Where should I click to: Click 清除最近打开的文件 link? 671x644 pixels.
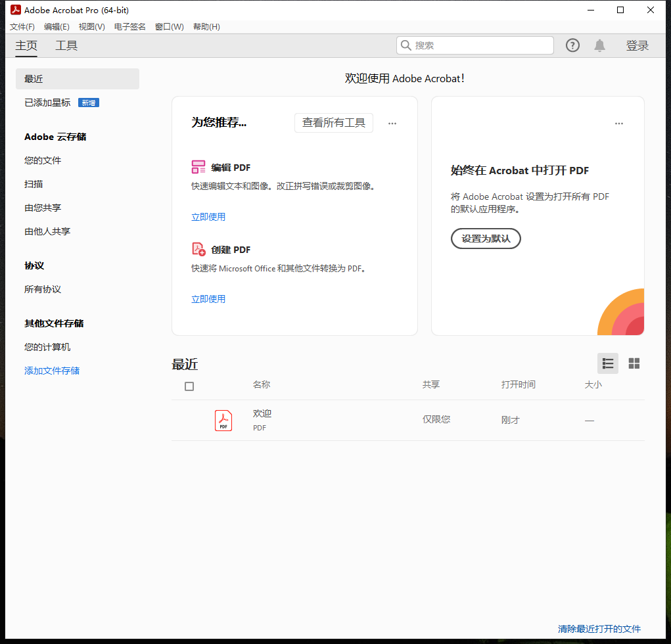pos(599,629)
